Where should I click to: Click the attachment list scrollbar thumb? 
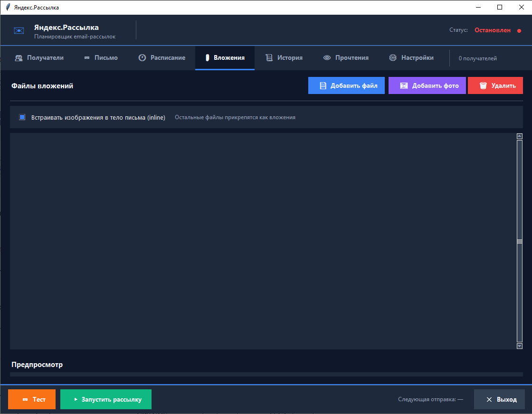coord(520,241)
